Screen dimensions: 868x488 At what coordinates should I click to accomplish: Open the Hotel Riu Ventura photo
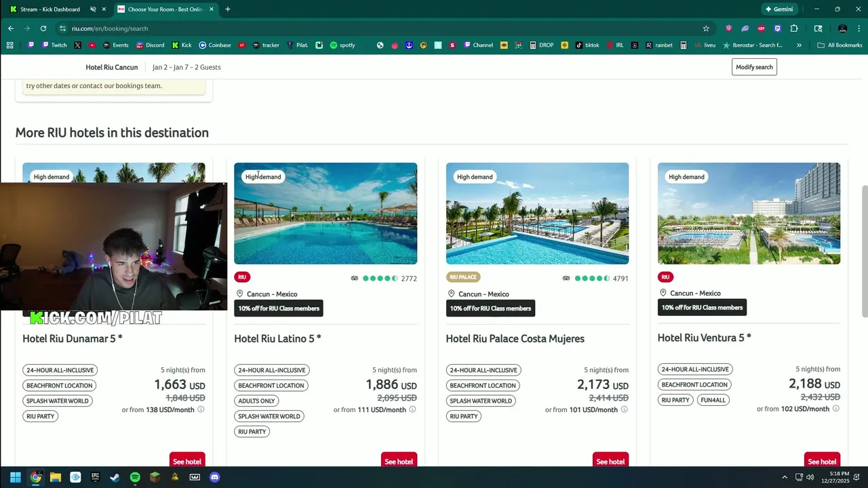[x=749, y=213]
